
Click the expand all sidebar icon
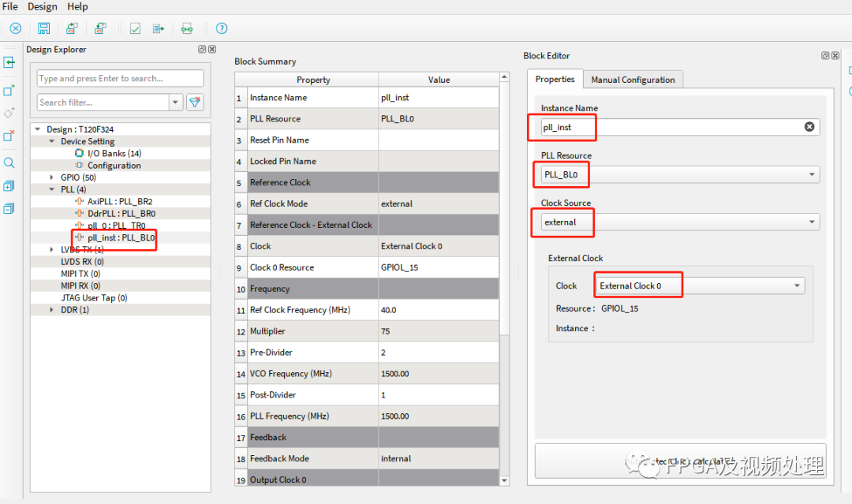[x=9, y=186]
